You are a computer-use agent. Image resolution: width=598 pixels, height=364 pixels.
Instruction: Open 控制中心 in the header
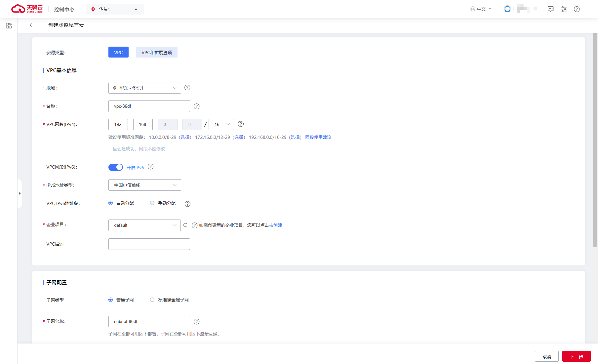coord(64,9)
